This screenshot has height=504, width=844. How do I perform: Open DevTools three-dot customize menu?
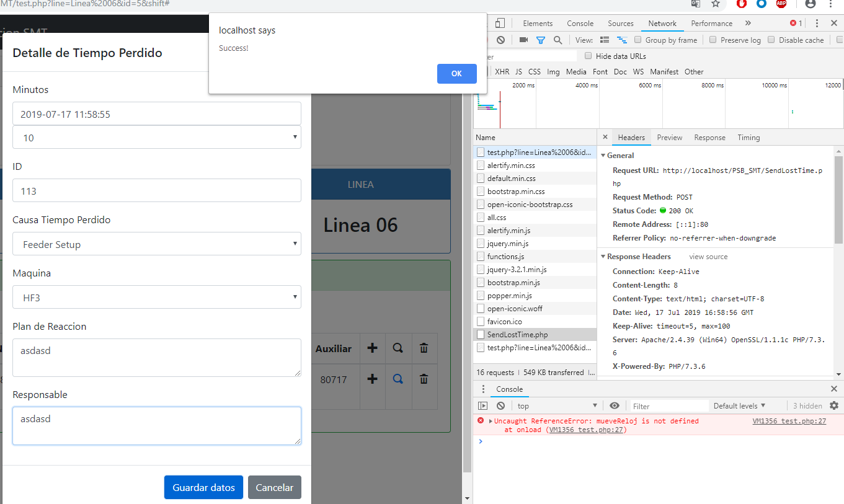point(817,24)
